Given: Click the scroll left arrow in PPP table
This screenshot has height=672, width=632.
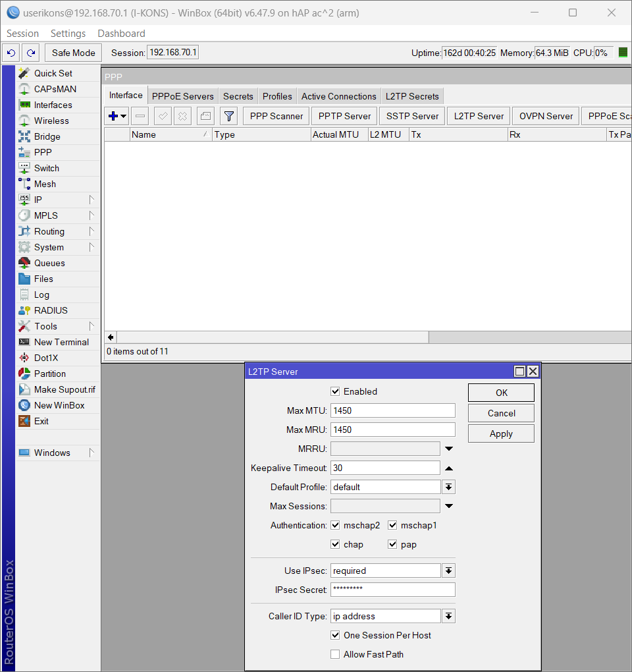Looking at the screenshot, I should coord(111,337).
